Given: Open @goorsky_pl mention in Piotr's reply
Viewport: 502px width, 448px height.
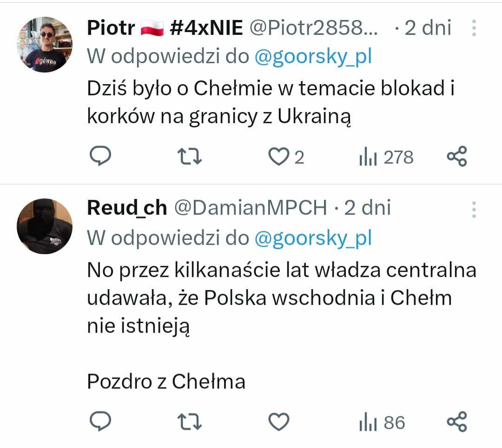Looking at the screenshot, I should pos(313,57).
